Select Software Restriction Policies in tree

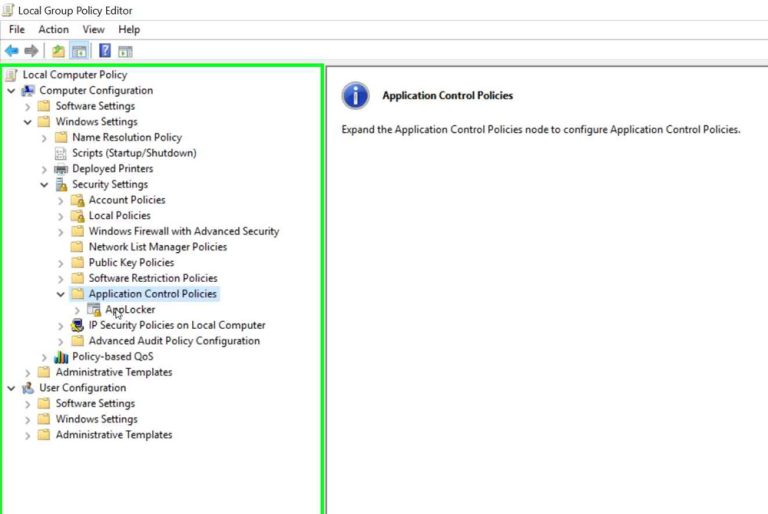(152, 278)
